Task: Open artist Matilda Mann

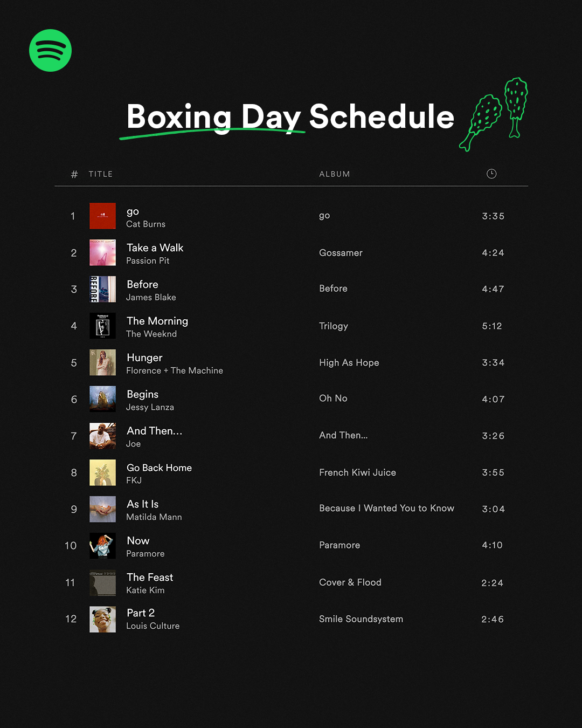Action: (154, 517)
